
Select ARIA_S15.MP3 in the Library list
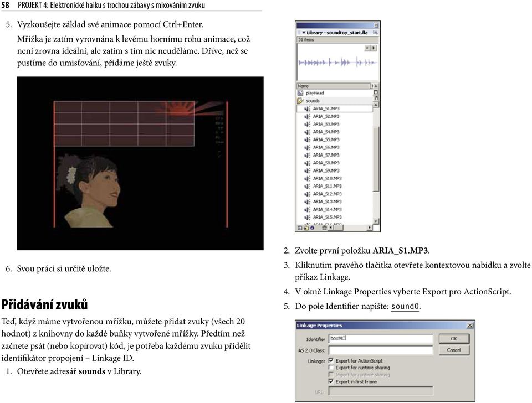click(327, 217)
